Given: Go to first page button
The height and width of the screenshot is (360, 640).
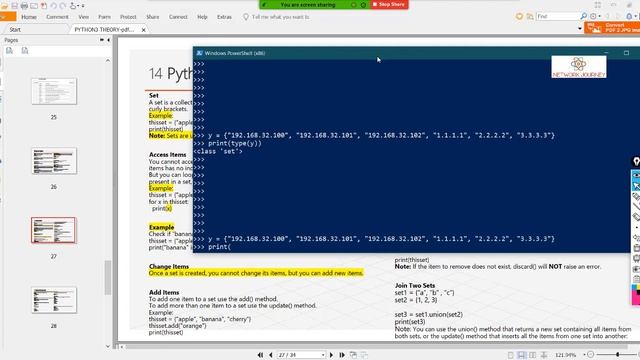Looking at the screenshot, I should coord(260,355).
